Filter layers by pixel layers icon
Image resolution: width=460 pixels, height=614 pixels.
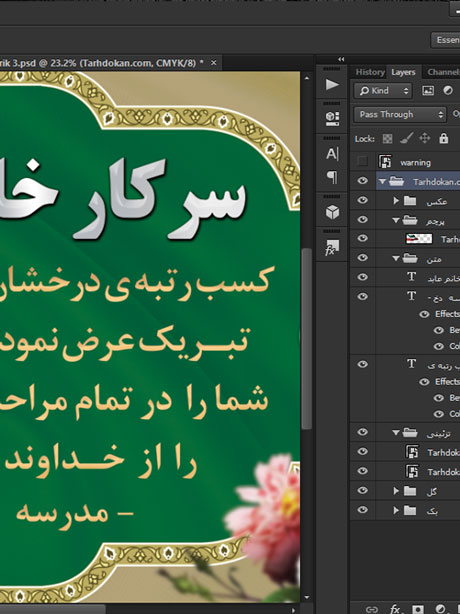coord(428,91)
